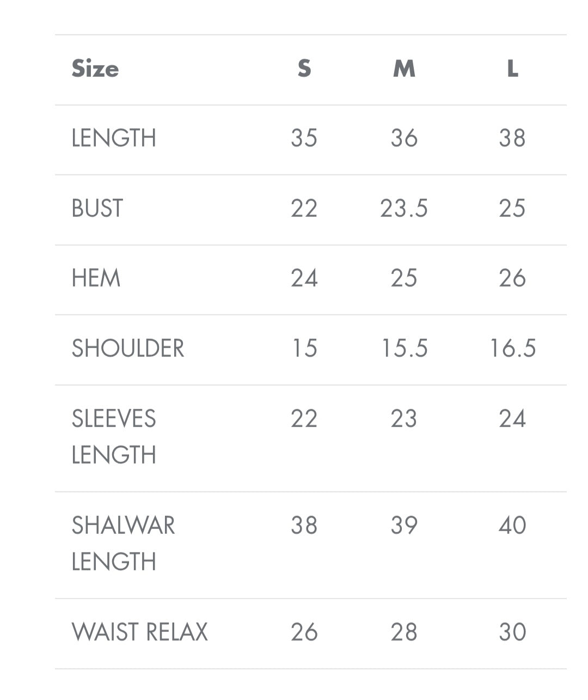Screen dimensions: 588x700
Task: Click the Size column header
Action: 95,69
